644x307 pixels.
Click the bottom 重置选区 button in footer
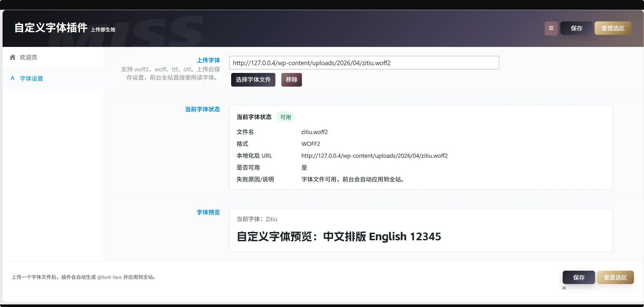tap(615, 277)
